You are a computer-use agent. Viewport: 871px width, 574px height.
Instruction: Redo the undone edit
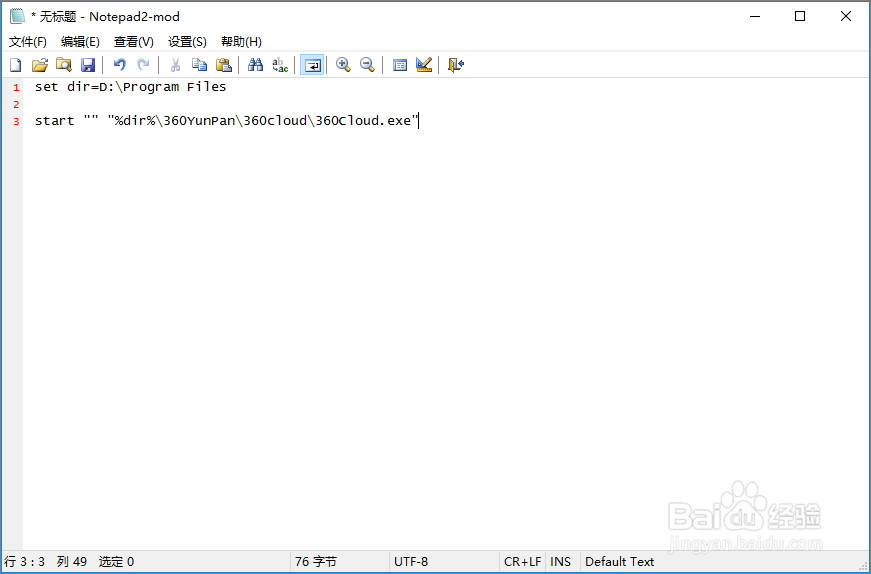[143, 65]
